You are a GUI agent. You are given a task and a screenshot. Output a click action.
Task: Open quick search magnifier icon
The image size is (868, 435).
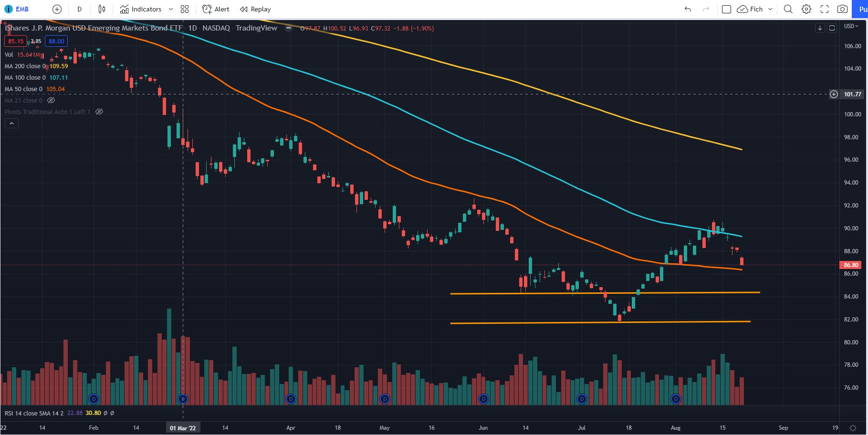tap(788, 9)
